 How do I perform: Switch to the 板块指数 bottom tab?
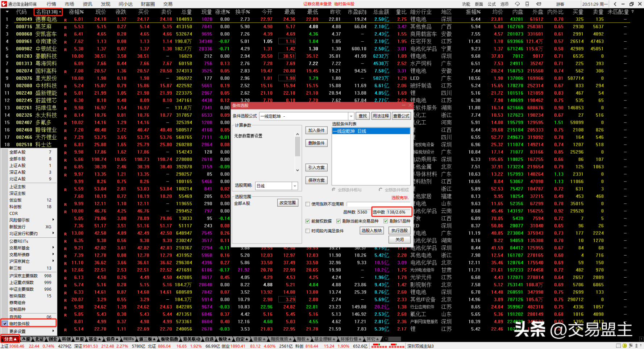click(x=170, y=339)
